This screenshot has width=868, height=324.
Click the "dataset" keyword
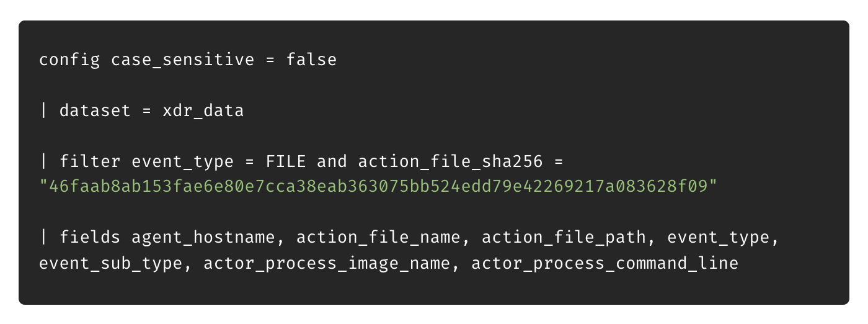(95, 111)
